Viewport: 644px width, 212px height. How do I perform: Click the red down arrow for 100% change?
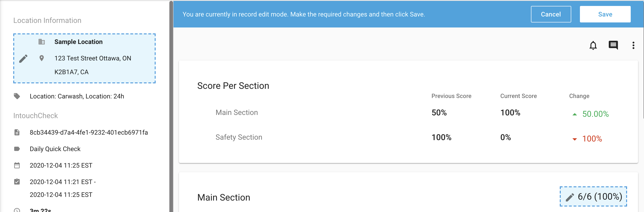(x=574, y=139)
